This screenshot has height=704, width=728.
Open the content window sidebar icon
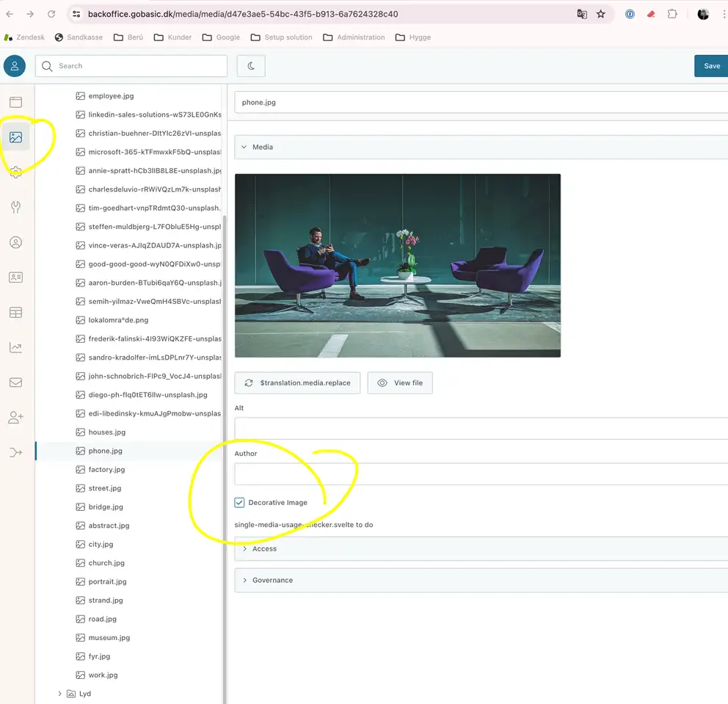(x=15, y=102)
